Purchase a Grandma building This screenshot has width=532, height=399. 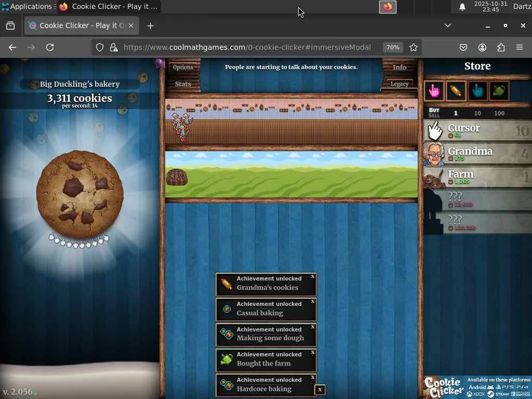click(477, 154)
